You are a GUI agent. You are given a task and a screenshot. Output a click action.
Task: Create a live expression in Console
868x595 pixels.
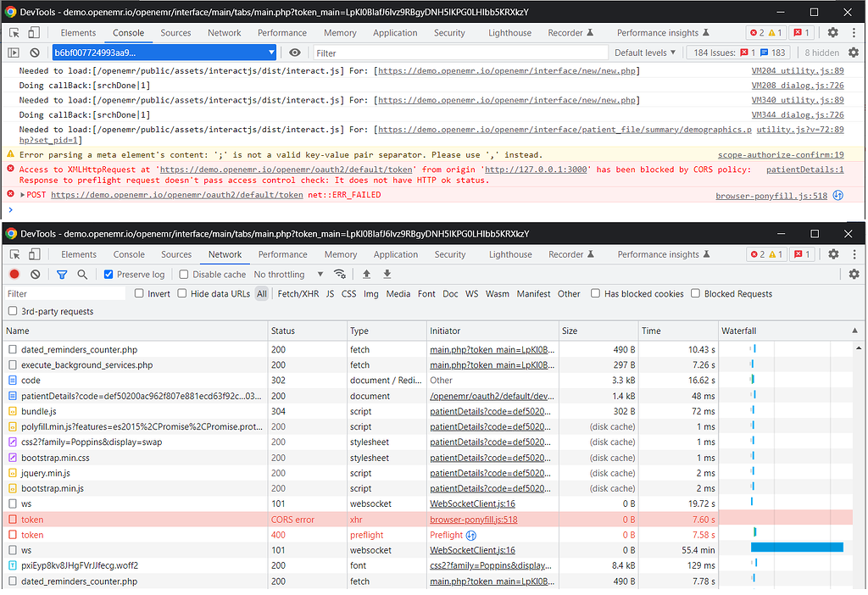293,52
